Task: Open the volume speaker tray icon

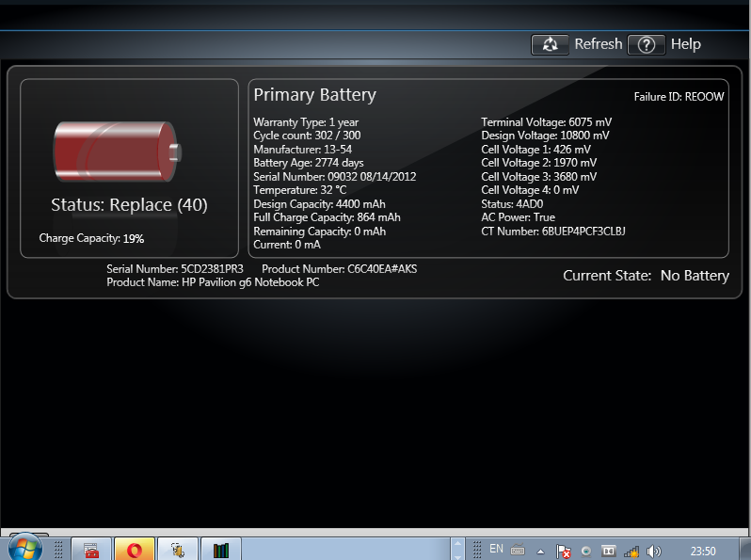Action: [x=654, y=552]
